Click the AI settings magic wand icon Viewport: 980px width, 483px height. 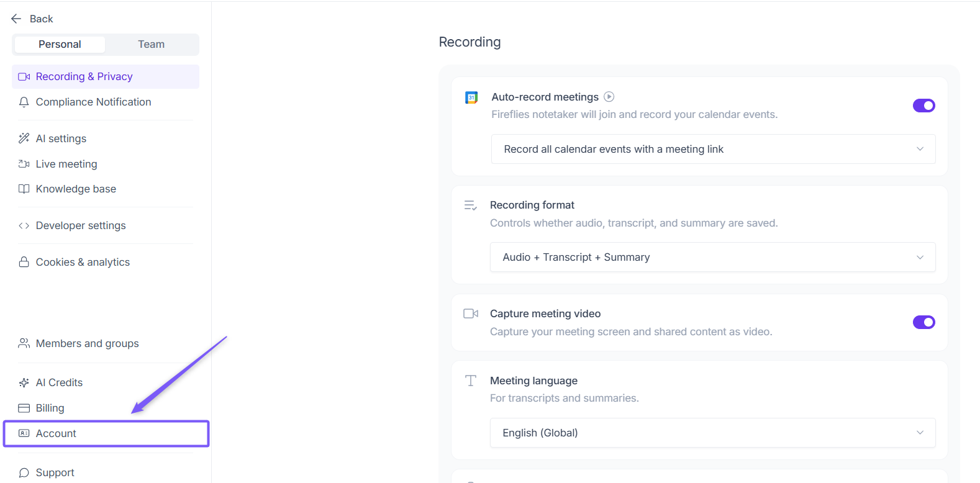tap(24, 138)
